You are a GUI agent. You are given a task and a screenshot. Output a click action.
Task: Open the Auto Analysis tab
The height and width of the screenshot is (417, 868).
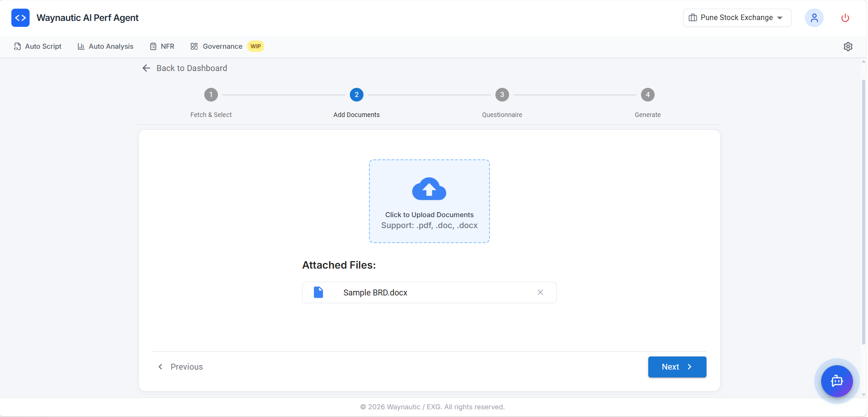point(106,46)
